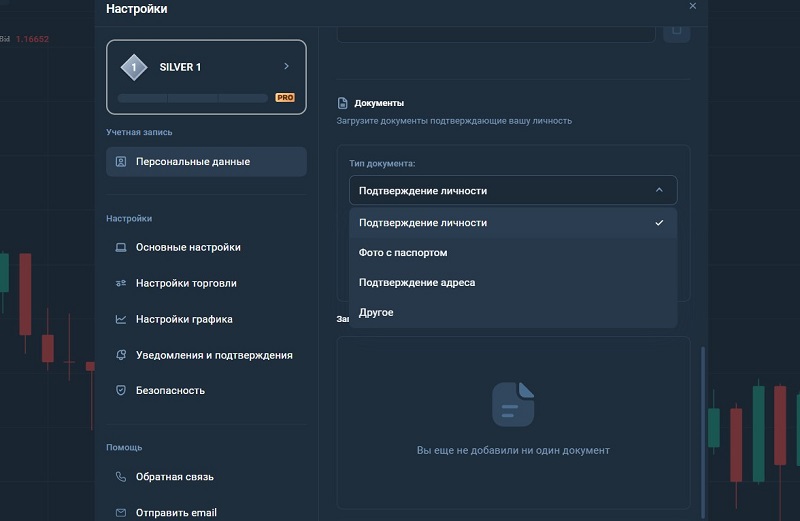This screenshot has height=521, width=800.
Task: Select Фото с паспортом option
Action: [x=513, y=253]
